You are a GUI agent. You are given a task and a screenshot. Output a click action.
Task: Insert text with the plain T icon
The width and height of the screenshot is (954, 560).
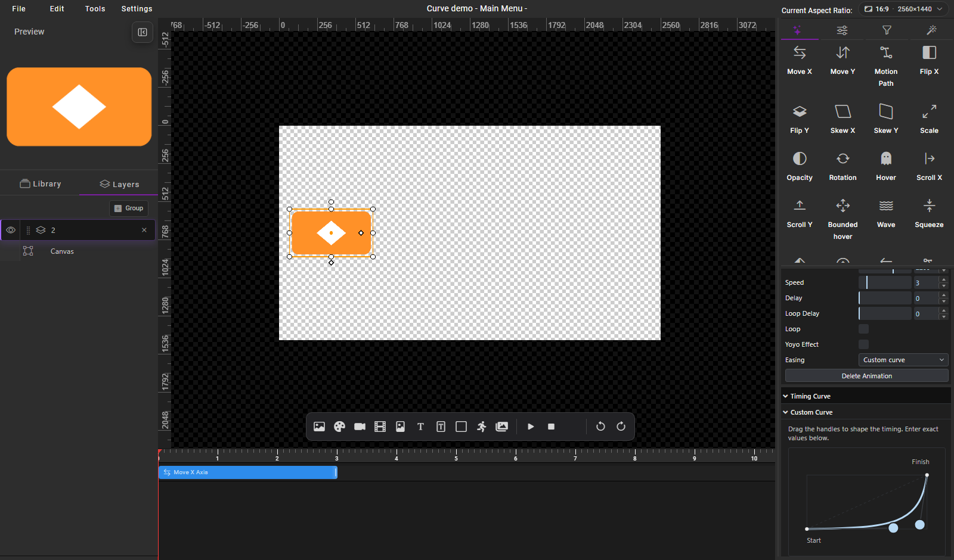click(420, 427)
